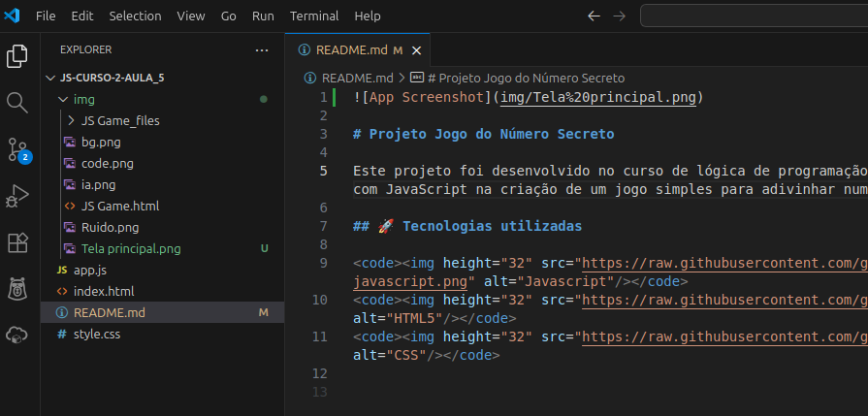This screenshot has width=868, height=416.
Task: Select README.md in the explorer
Action: coord(162,312)
